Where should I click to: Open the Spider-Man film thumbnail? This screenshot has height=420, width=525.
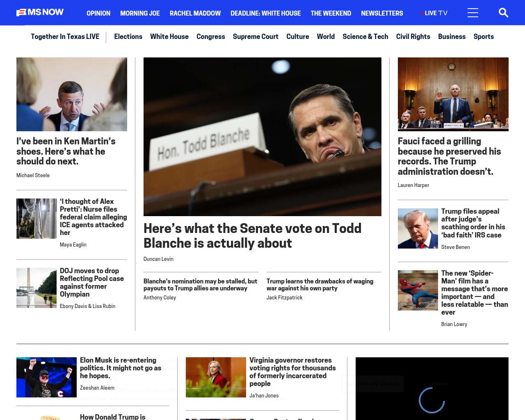click(418, 290)
